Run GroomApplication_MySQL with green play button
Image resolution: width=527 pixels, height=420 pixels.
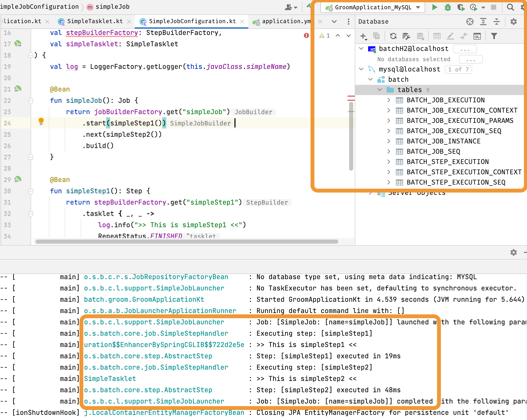[435, 7]
